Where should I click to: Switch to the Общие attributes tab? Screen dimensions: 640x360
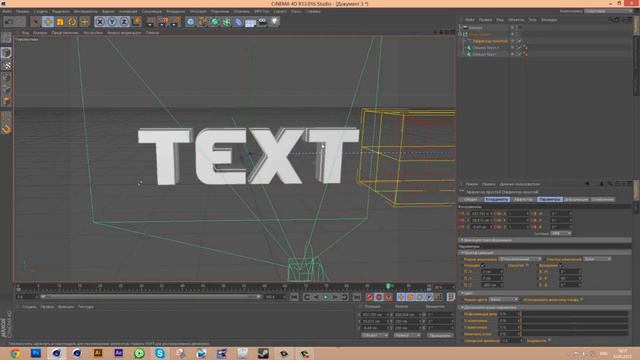click(x=471, y=199)
